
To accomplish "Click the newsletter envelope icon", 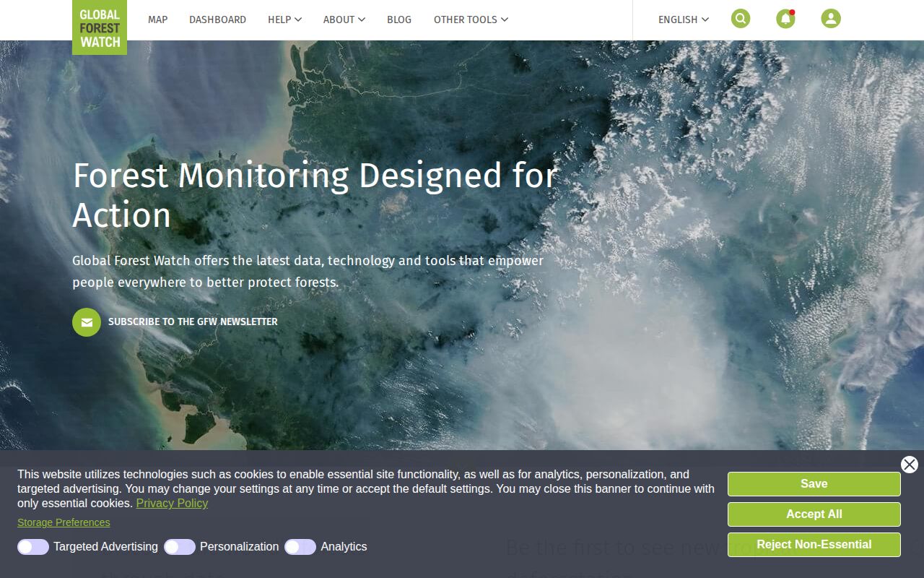I will 87,322.
